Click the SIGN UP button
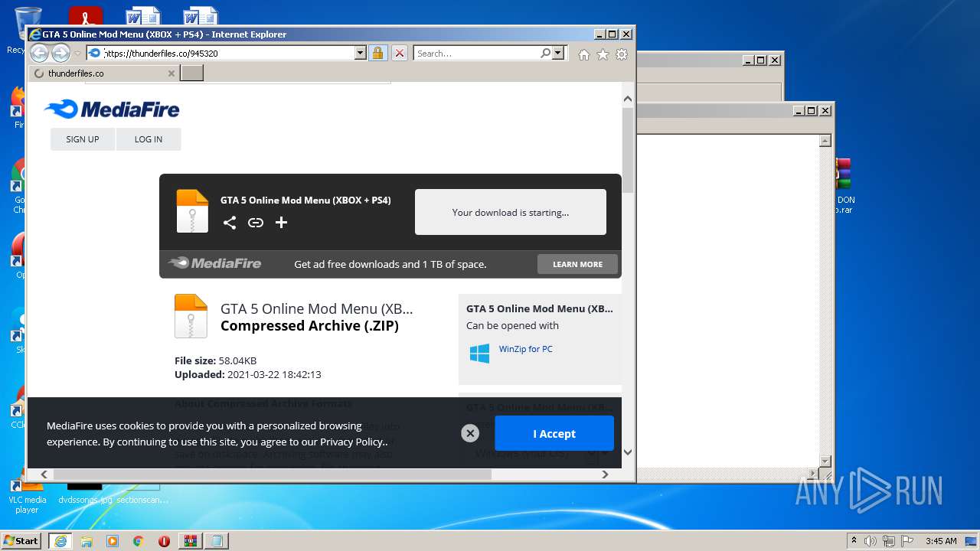Image resolution: width=980 pixels, height=551 pixels. pos(83,139)
